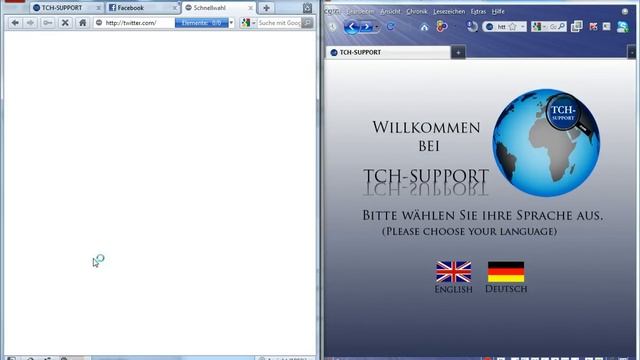Click the colorful rings add-on icon in Firefox

tap(442, 27)
